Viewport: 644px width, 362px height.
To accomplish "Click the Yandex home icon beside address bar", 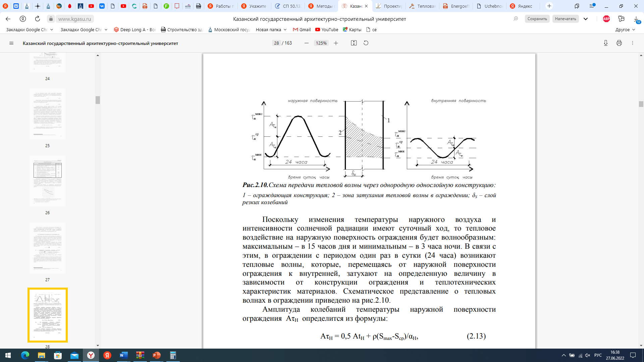I will coord(23,19).
